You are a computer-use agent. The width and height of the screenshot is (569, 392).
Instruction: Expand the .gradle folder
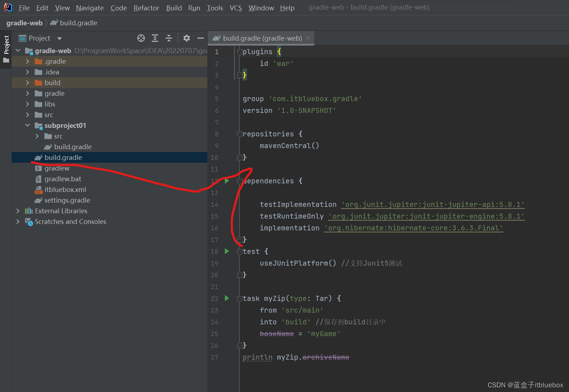[x=27, y=61]
